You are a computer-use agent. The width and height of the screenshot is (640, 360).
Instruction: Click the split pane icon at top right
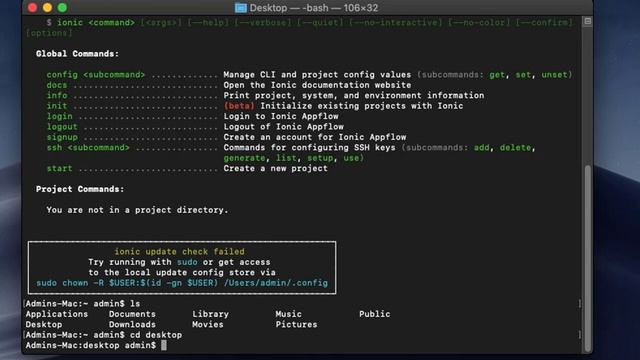(x=587, y=21)
